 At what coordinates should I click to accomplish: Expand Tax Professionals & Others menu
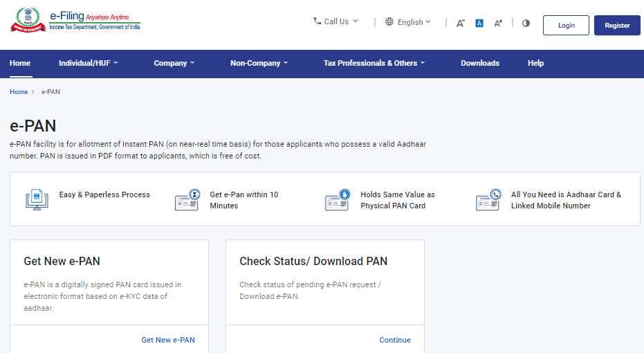[374, 63]
